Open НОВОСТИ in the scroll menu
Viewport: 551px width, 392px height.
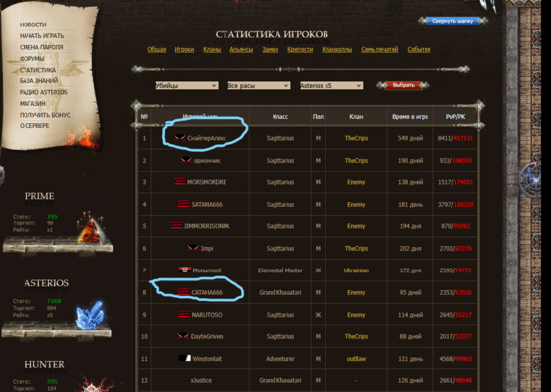[x=33, y=24]
